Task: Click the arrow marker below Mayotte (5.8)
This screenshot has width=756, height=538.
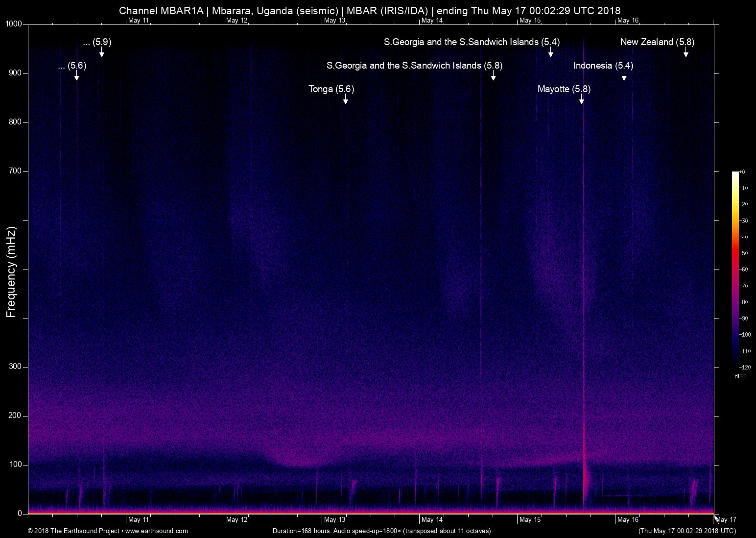Action: pyautogui.click(x=581, y=100)
